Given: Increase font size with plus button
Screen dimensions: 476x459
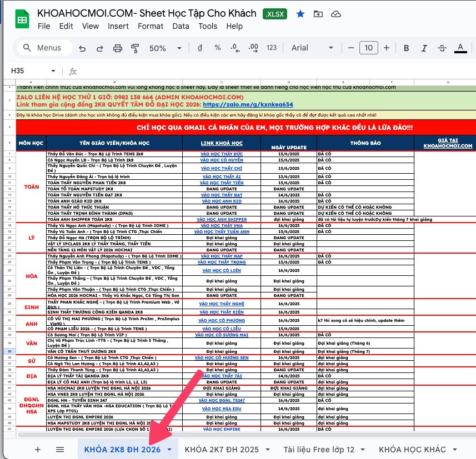Looking at the screenshot, I should click(387, 48).
